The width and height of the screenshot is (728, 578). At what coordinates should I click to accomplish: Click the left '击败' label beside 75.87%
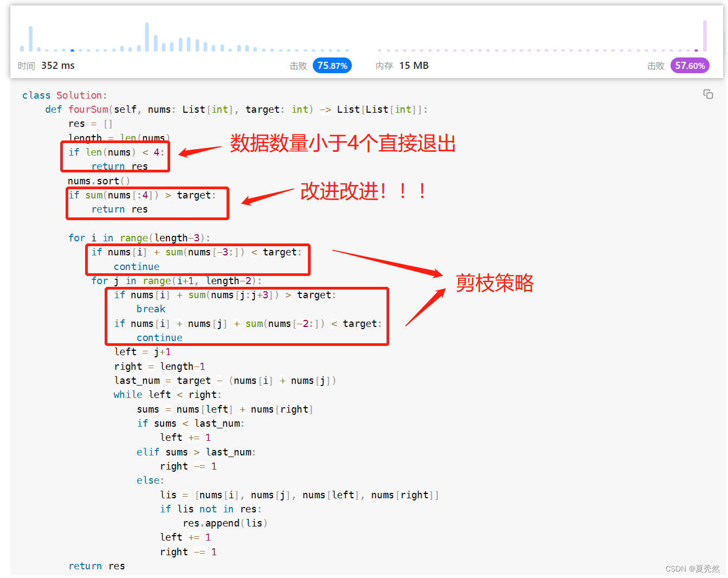[x=299, y=66]
